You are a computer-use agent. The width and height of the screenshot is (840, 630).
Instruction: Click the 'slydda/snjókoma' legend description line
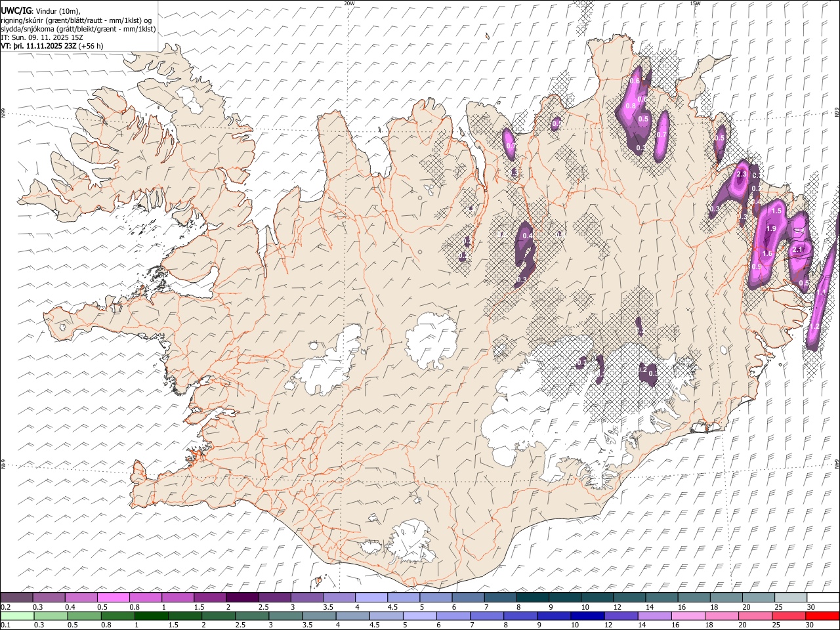point(79,29)
